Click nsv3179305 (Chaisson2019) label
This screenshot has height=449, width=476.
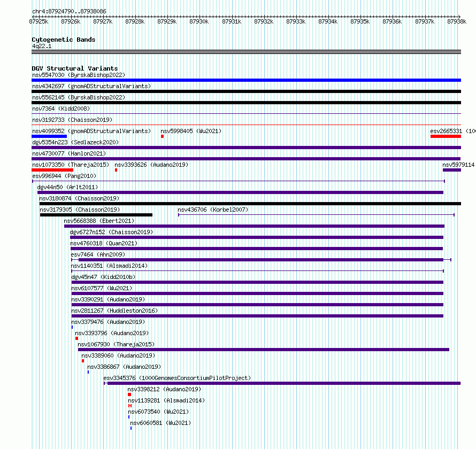(x=80, y=210)
